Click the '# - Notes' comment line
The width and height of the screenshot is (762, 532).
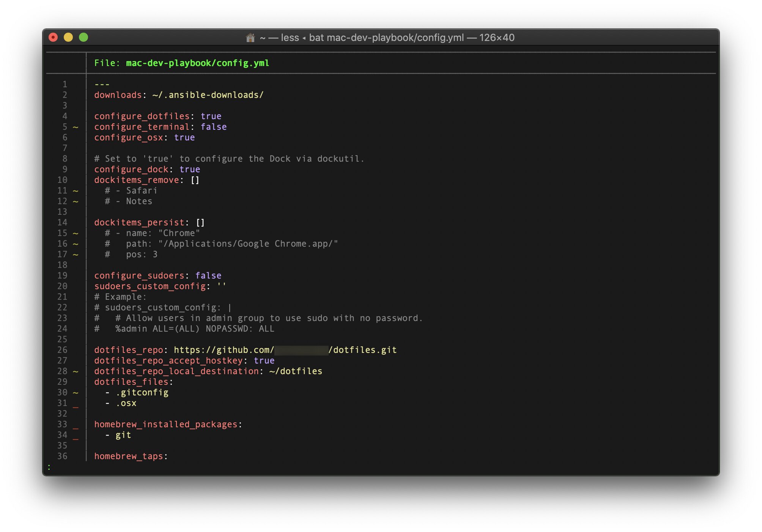tap(128, 201)
